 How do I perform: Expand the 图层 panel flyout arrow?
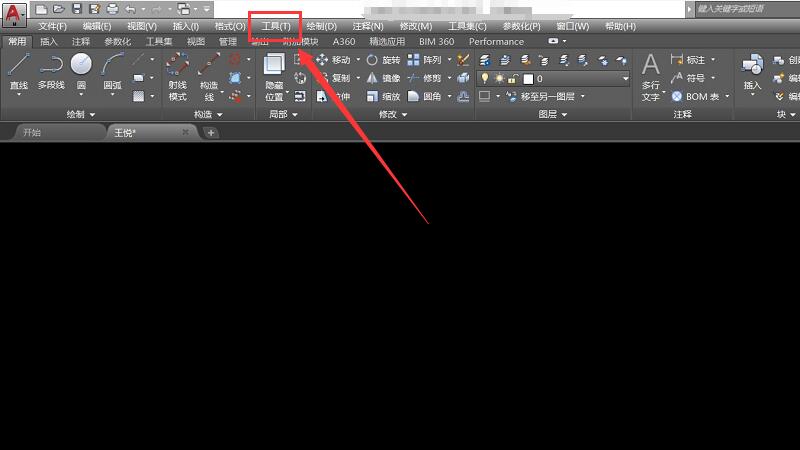[564, 115]
